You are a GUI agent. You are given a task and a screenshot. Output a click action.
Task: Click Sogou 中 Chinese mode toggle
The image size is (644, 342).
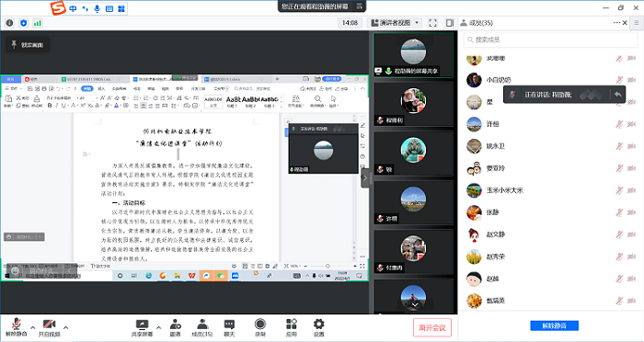pos(73,8)
